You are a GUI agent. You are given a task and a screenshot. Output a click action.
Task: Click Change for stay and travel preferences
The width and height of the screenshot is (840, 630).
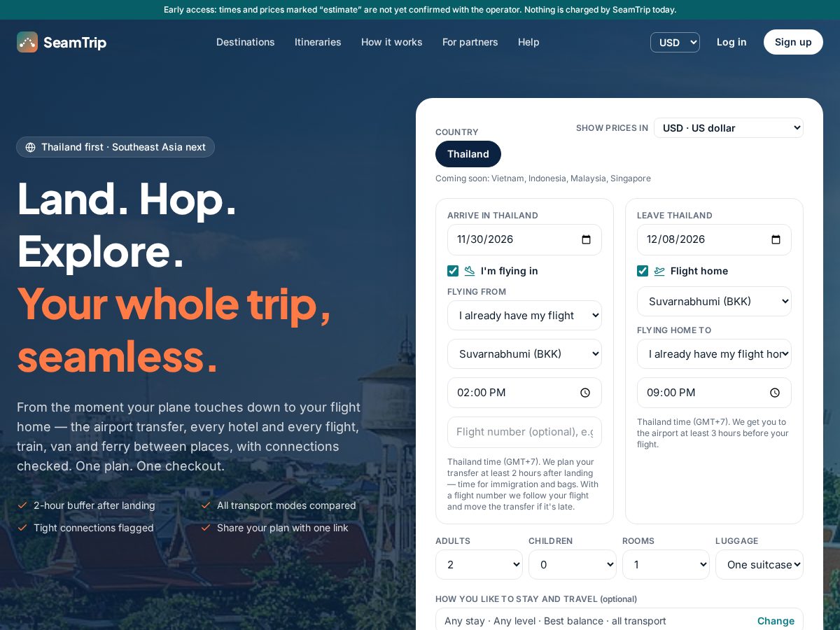776,621
